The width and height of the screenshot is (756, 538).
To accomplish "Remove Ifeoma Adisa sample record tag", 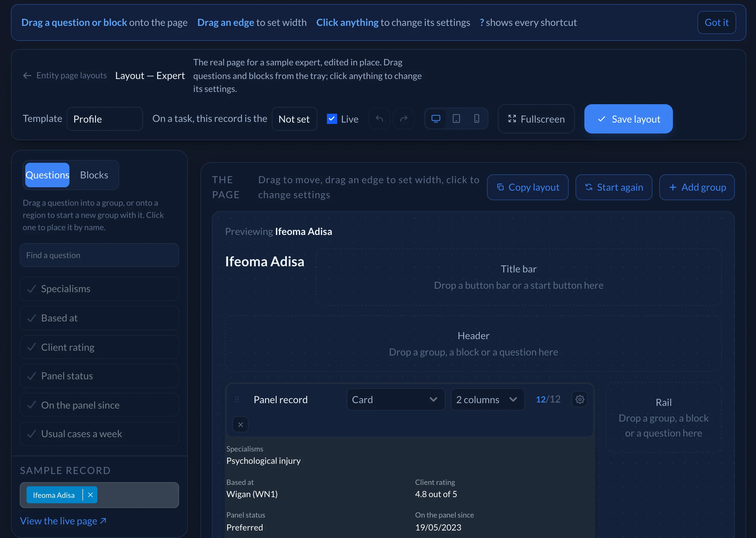I will click(x=90, y=495).
